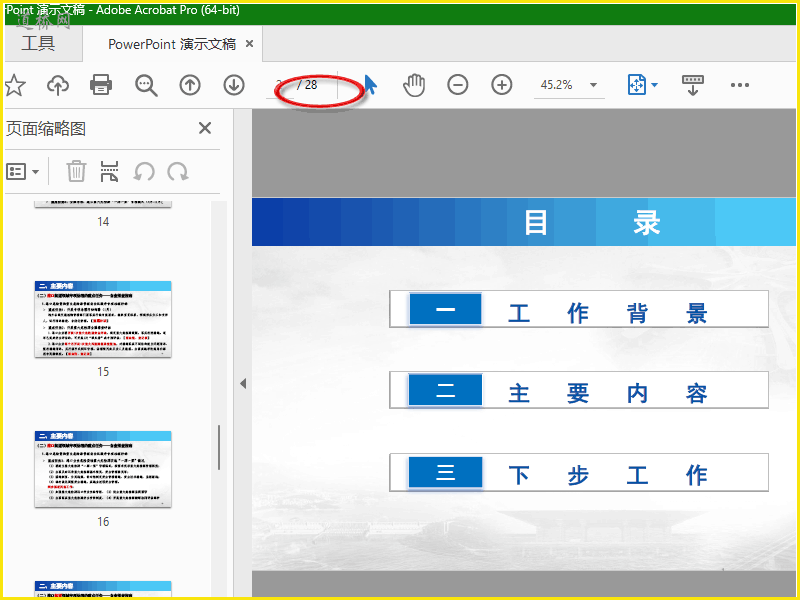Open the more tools ellipsis menu
The image size is (800, 600).
pos(740,85)
